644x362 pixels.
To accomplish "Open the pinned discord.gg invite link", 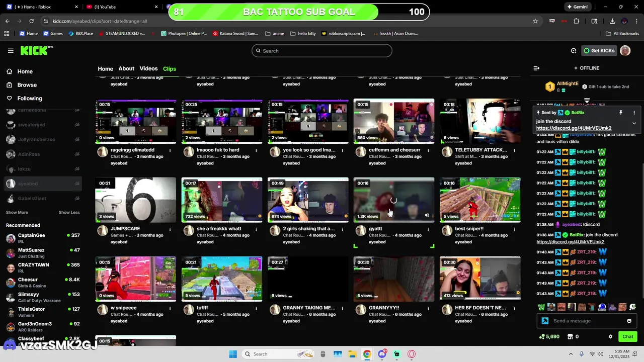I will click(x=574, y=128).
